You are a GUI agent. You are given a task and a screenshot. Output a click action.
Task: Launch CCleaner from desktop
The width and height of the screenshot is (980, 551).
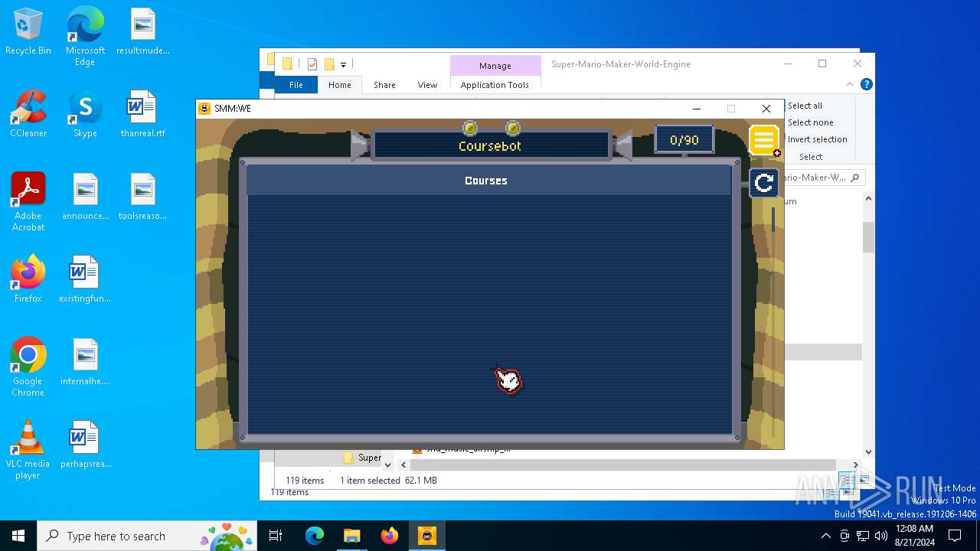[28, 114]
